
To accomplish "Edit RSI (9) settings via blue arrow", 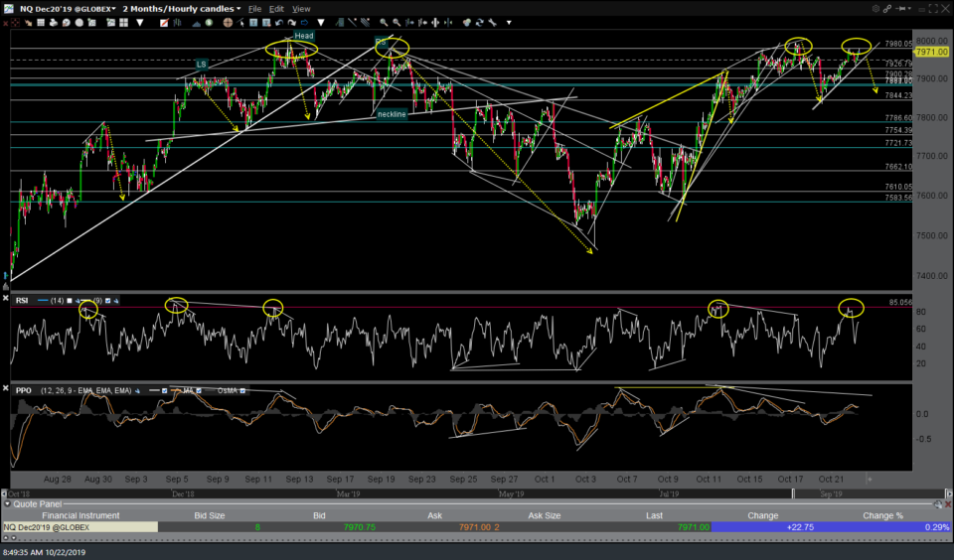I will (116, 301).
